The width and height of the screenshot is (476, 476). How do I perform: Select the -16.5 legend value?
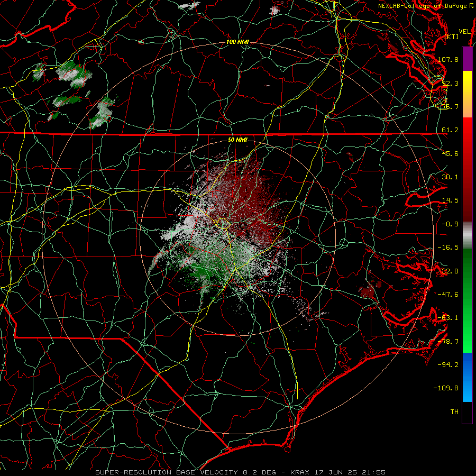[448, 248]
